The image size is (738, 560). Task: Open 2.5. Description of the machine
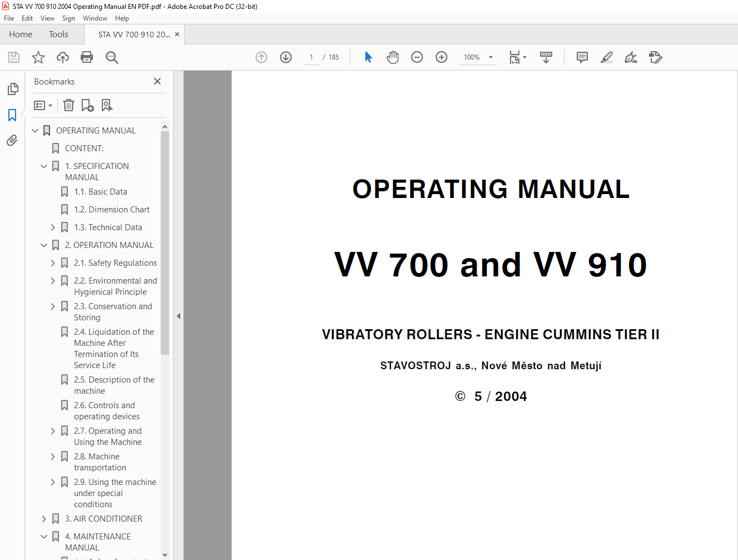[114, 385]
